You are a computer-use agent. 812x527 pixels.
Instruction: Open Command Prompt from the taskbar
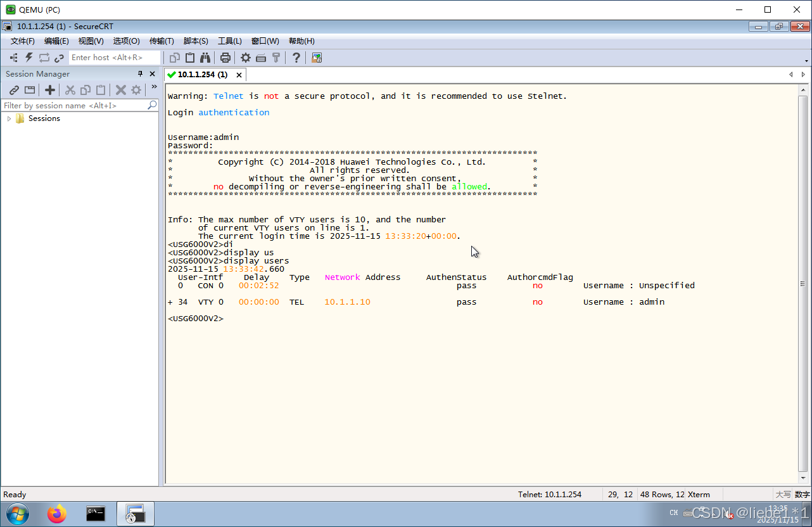tap(96, 514)
